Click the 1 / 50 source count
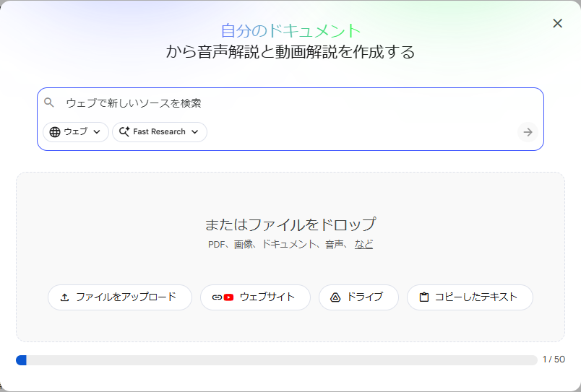581x392 pixels. tap(554, 360)
